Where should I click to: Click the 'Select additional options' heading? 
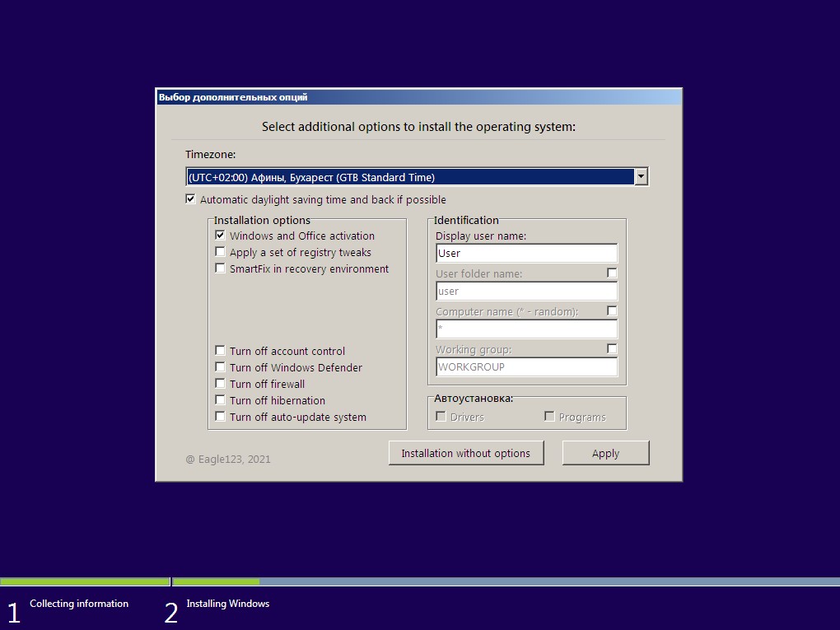[418, 127]
